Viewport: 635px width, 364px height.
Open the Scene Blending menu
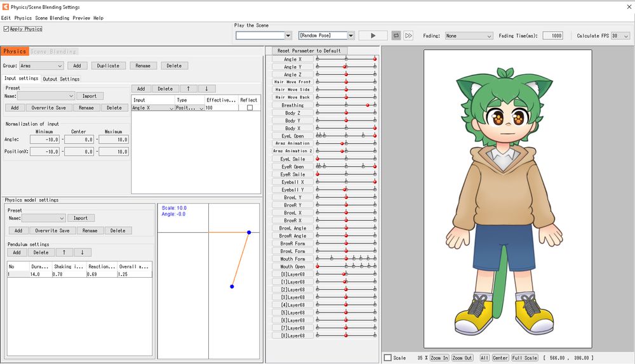pos(52,18)
